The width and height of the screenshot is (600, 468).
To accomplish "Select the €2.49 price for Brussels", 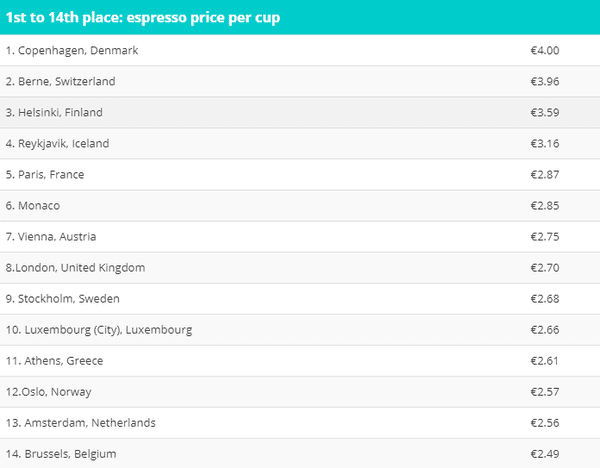I will [545, 453].
